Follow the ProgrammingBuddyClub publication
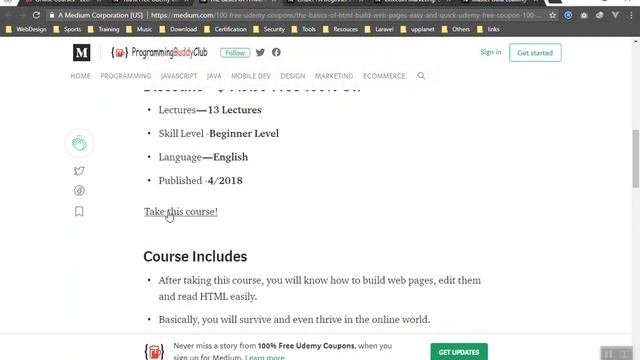The height and width of the screenshot is (360, 640). (x=235, y=53)
